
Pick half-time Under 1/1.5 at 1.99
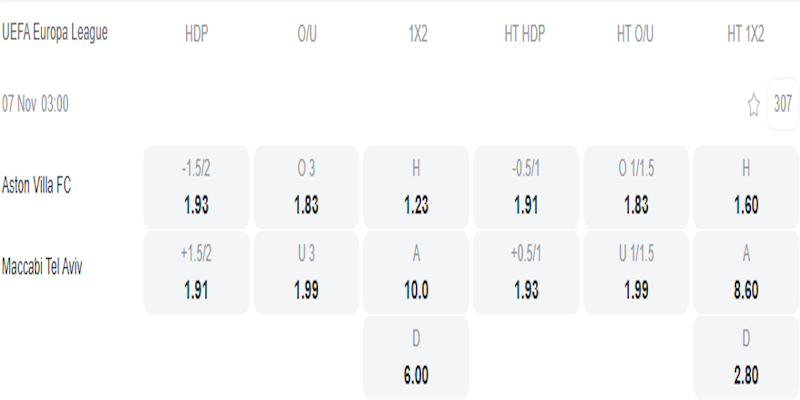(636, 272)
